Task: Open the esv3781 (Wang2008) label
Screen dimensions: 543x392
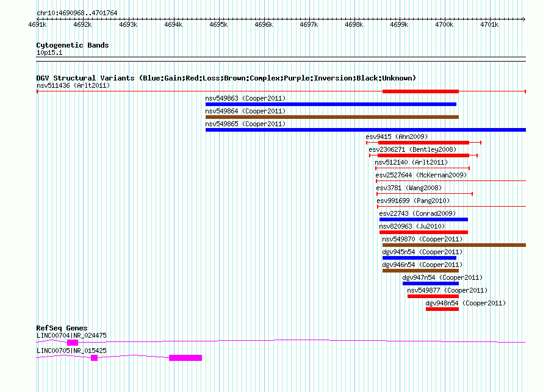Action: 409,188
